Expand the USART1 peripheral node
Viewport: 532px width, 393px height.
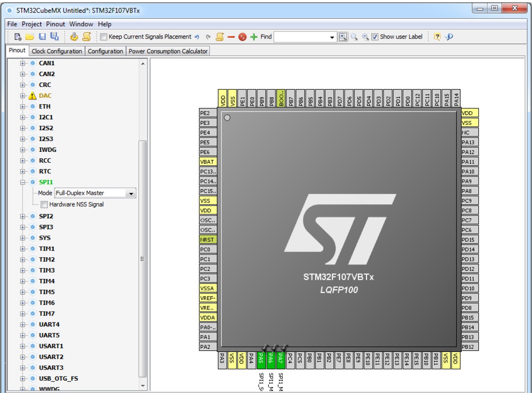coord(23,347)
